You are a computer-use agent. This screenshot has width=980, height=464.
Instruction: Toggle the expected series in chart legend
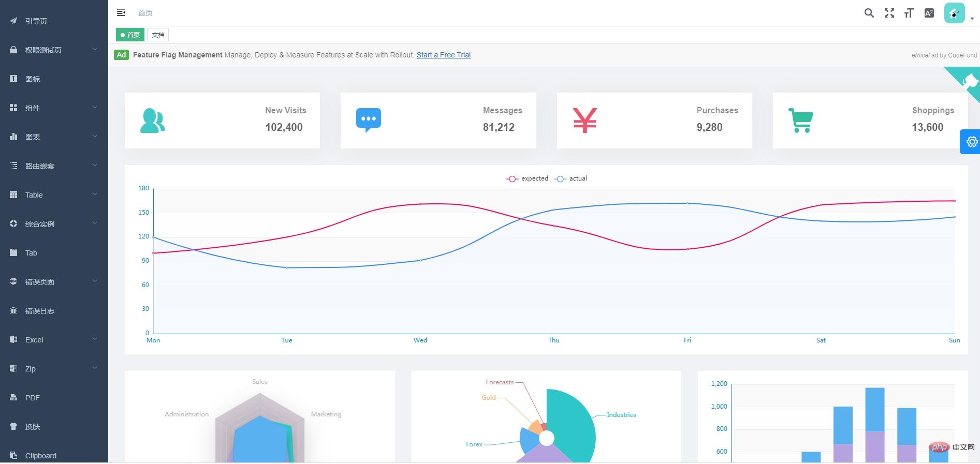[527, 178]
